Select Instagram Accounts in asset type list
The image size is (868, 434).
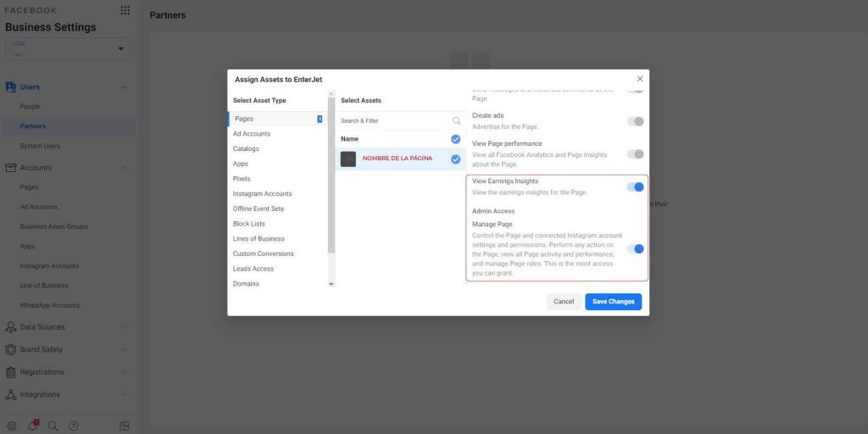262,194
